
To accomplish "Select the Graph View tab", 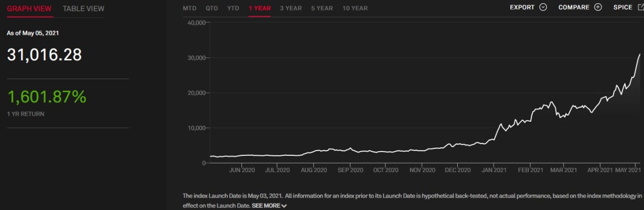I will click(29, 9).
